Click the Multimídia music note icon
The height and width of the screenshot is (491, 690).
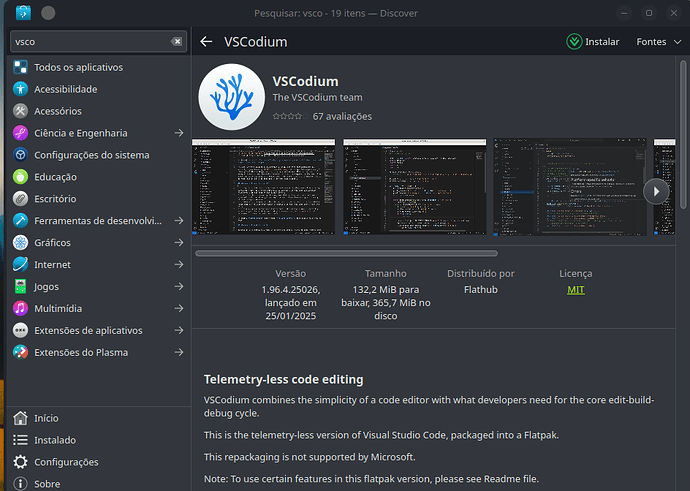point(20,308)
